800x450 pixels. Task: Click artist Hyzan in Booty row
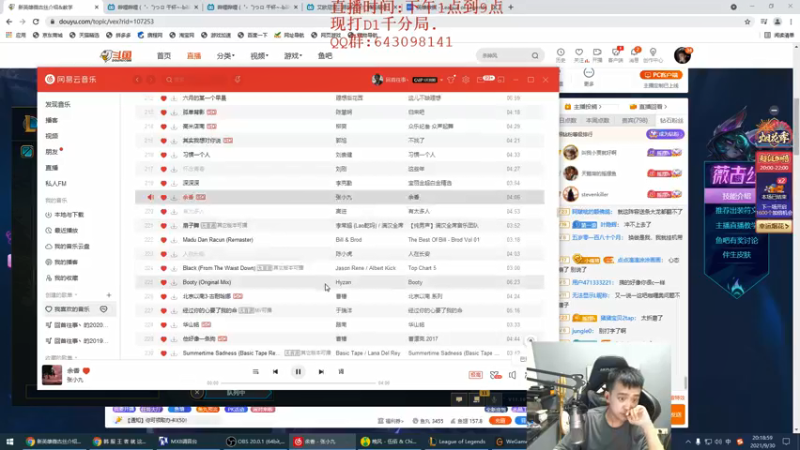(343, 282)
